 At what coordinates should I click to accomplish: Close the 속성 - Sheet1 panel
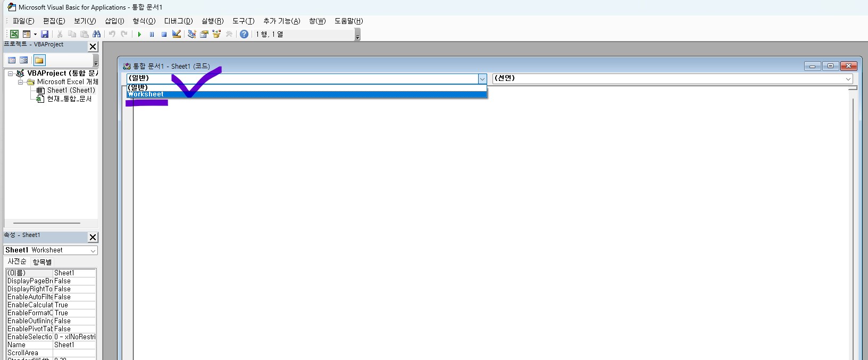point(93,238)
